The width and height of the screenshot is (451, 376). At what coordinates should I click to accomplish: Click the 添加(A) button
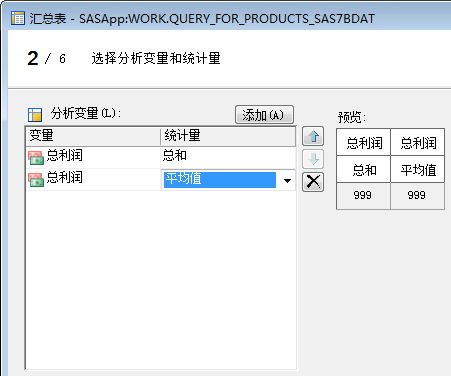[264, 115]
